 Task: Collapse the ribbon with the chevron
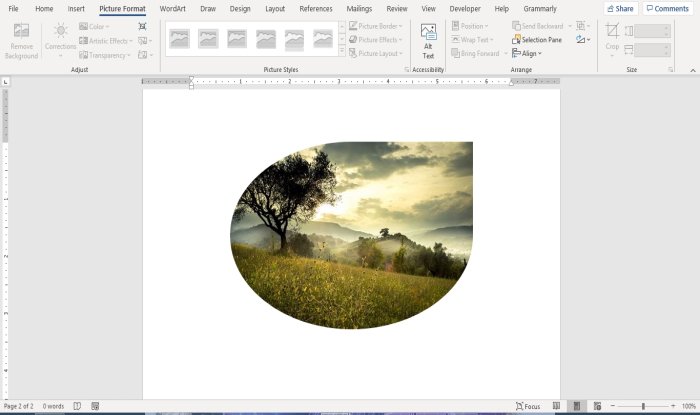693,71
